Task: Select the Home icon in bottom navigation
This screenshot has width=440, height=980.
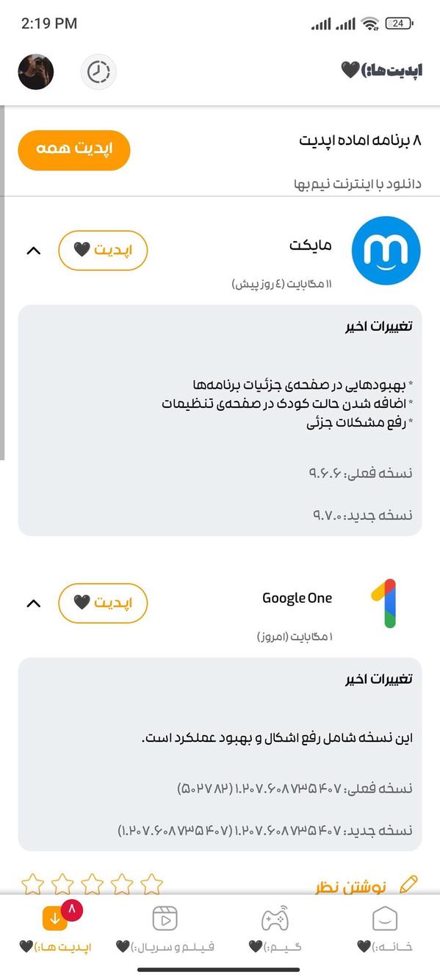Action: point(384,918)
